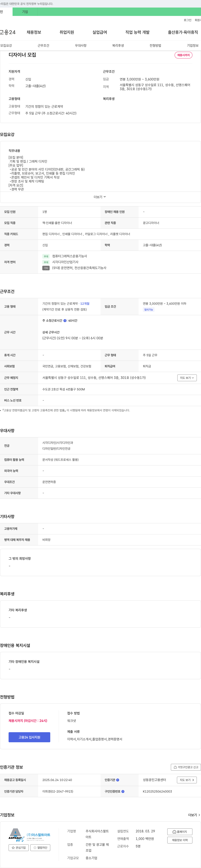The width and height of the screenshot is (201, 868).
Task: Open 실업급여 main menu
Action: (x=100, y=32)
